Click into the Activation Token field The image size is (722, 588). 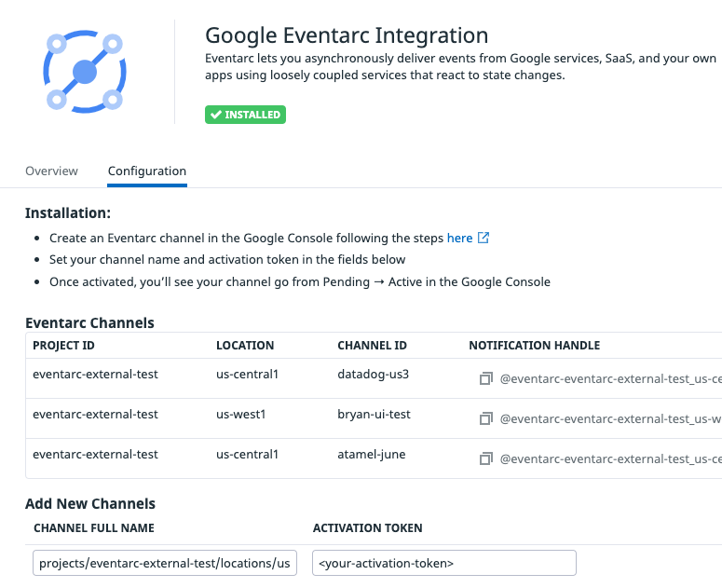443,563
